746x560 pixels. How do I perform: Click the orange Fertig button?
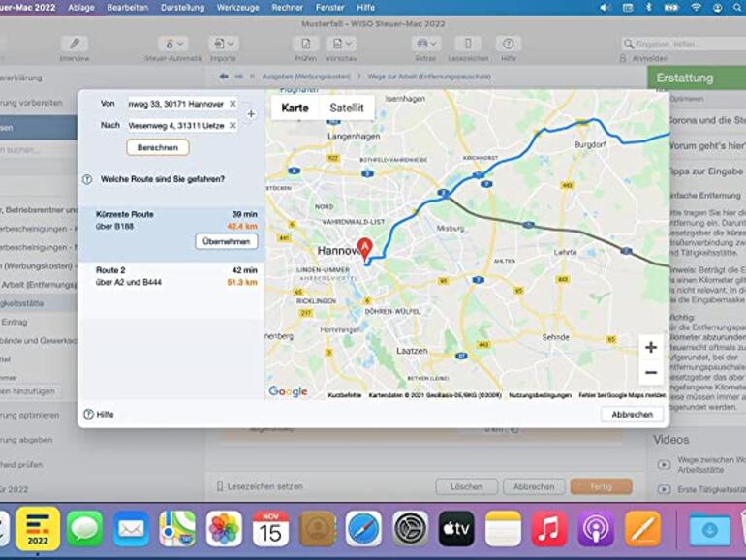(x=602, y=486)
